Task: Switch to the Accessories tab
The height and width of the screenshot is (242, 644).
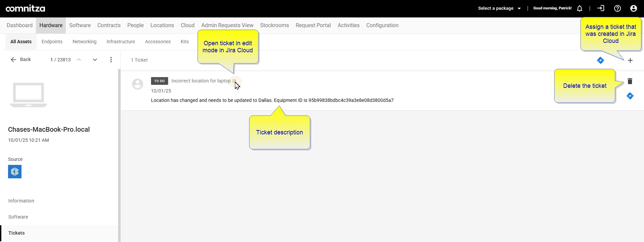Action: point(158,42)
